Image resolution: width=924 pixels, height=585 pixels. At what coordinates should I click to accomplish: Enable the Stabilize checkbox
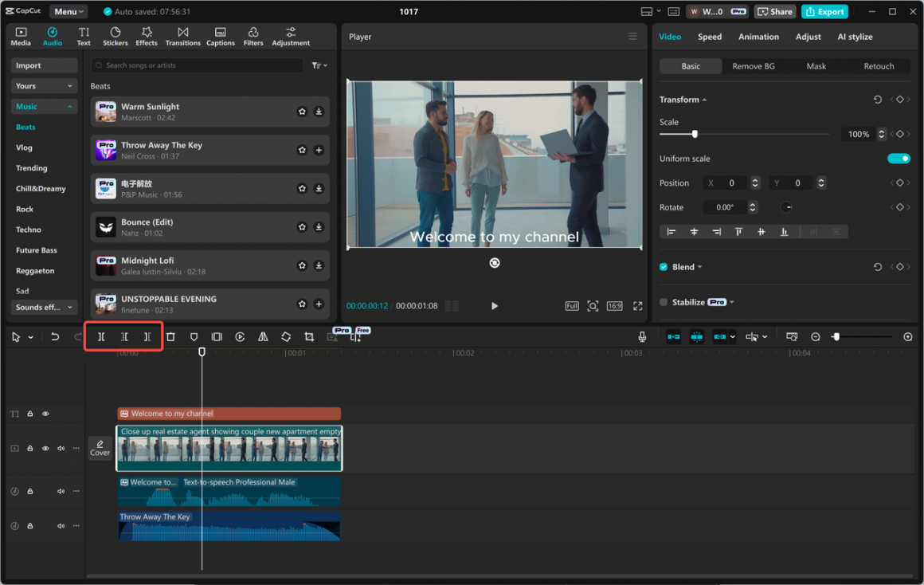click(x=664, y=302)
